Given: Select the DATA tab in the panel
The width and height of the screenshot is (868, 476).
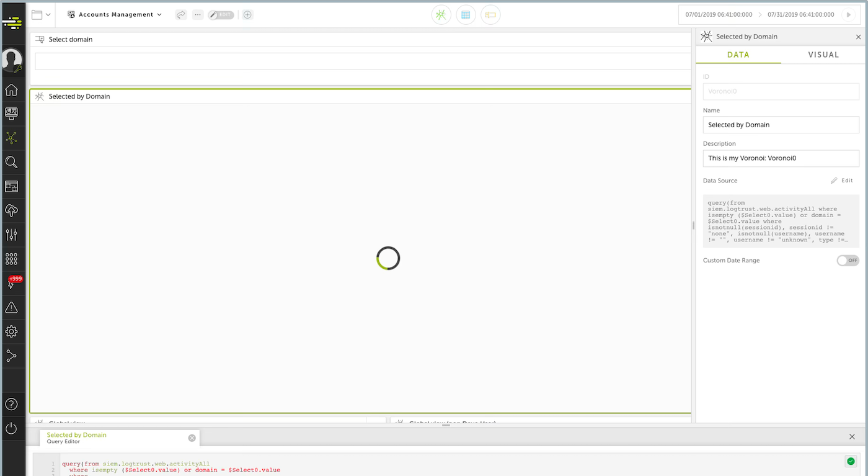Looking at the screenshot, I should click(738, 55).
